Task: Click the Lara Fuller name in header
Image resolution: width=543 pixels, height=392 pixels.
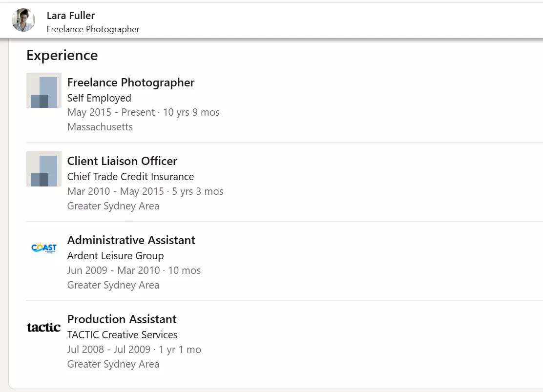Action: [x=71, y=16]
